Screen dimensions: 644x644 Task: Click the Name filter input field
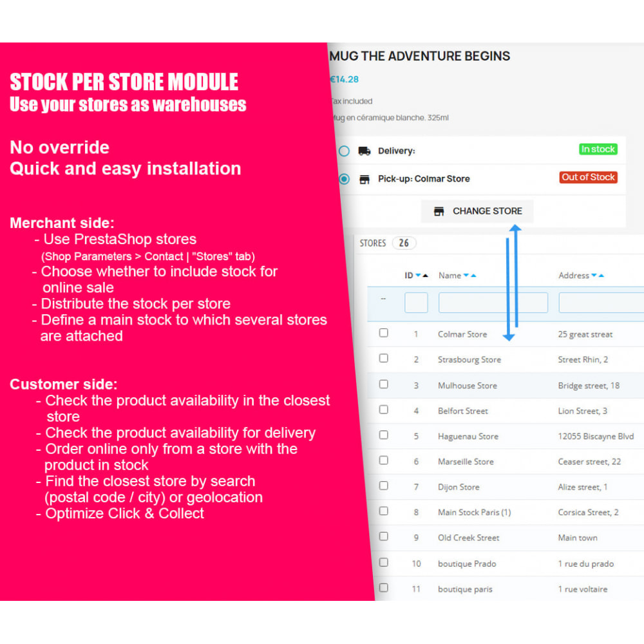pos(493,302)
